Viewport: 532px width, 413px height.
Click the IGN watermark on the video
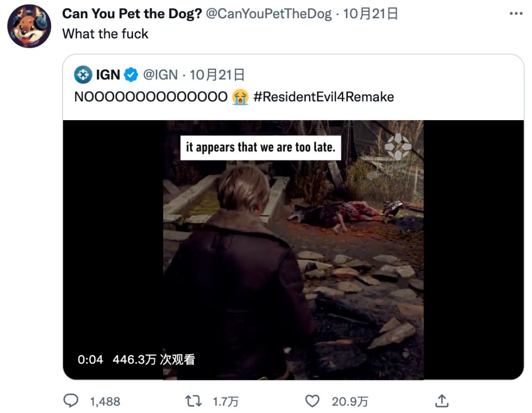(398, 146)
